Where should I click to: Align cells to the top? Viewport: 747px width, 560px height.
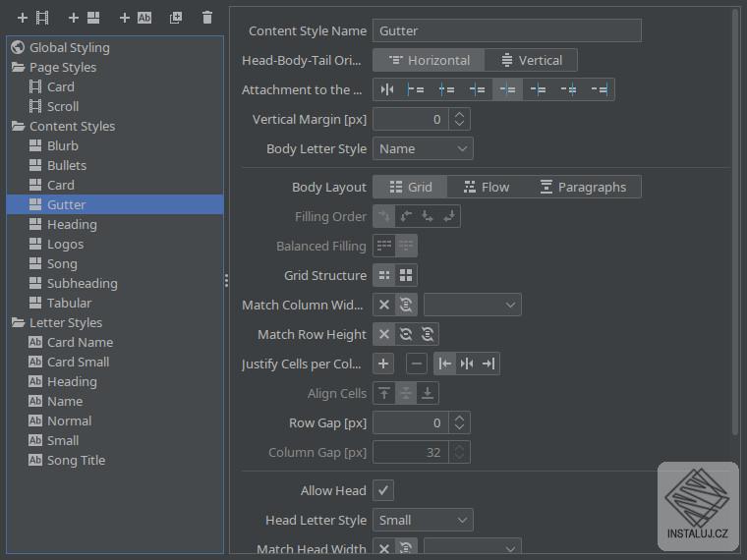click(x=384, y=393)
